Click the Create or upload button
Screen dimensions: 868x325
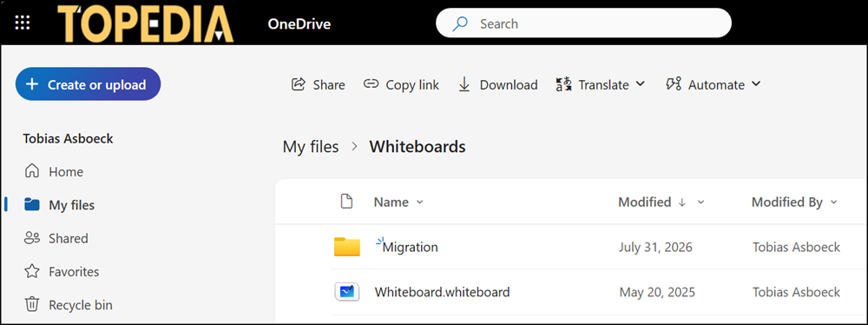[88, 84]
